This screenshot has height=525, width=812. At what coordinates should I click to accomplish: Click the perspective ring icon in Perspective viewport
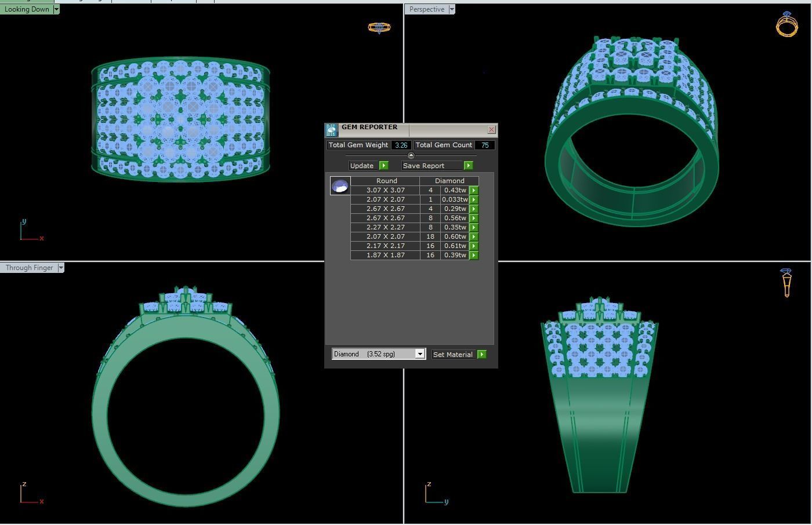786,24
